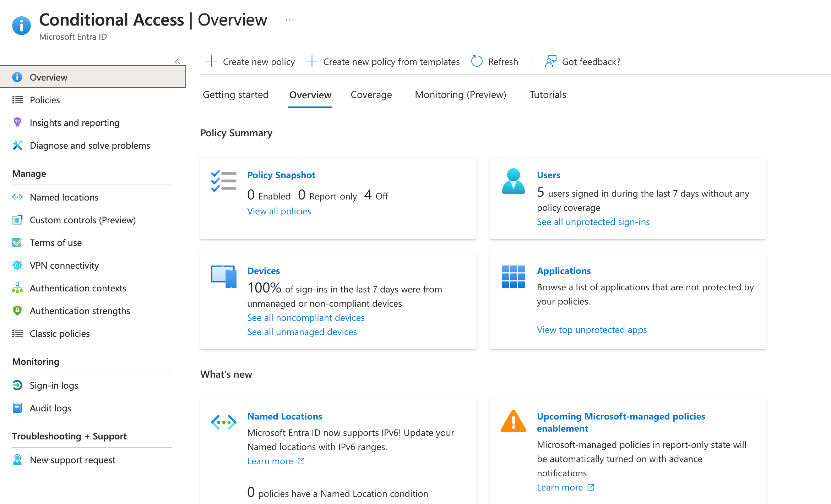The image size is (831, 504).
Task: Open Classic policies from sidebar
Action: click(x=60, y=334)
